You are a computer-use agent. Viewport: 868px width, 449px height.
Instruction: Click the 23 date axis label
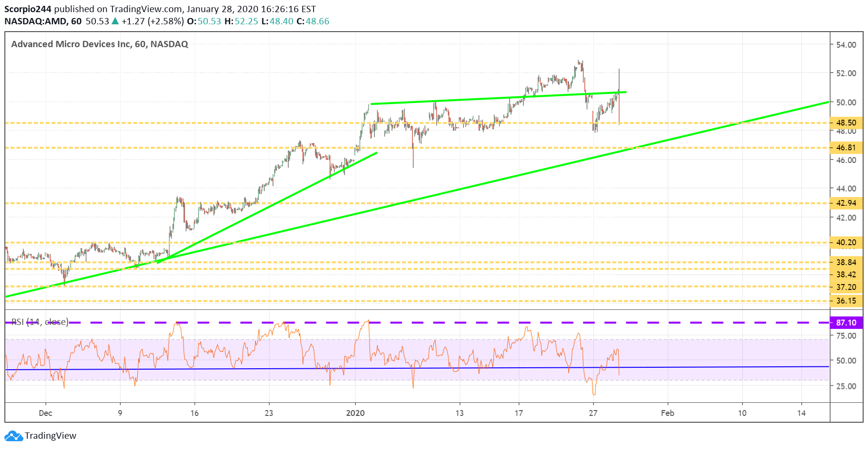pos(269,413)
